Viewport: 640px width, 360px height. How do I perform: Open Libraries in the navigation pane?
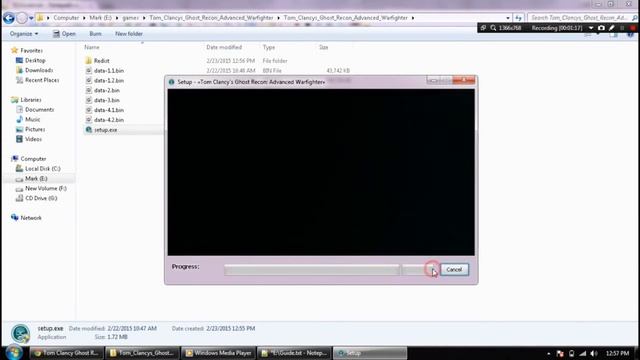point(31,100)
